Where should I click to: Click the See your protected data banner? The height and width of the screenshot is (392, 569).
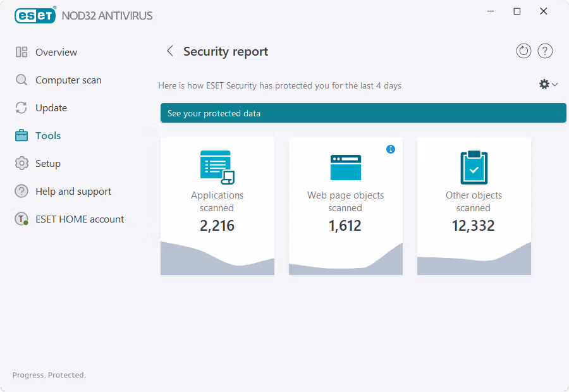click(x=364, y=113)
